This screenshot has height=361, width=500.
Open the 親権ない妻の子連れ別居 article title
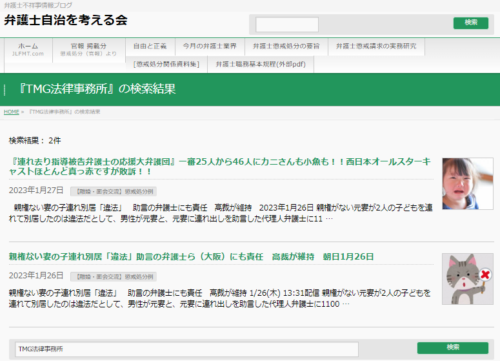pyautogui.click(x=191, y=257)
